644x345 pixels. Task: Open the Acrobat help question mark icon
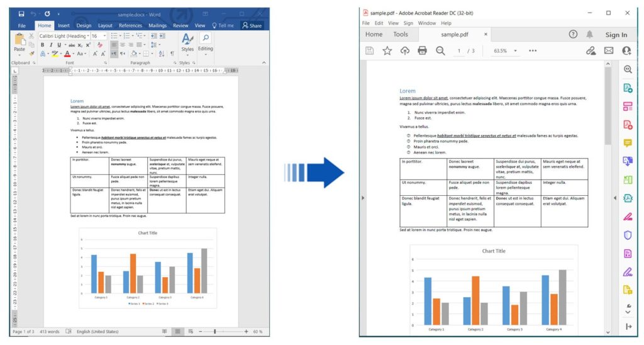pyautogui.click(x=573, y=35)
